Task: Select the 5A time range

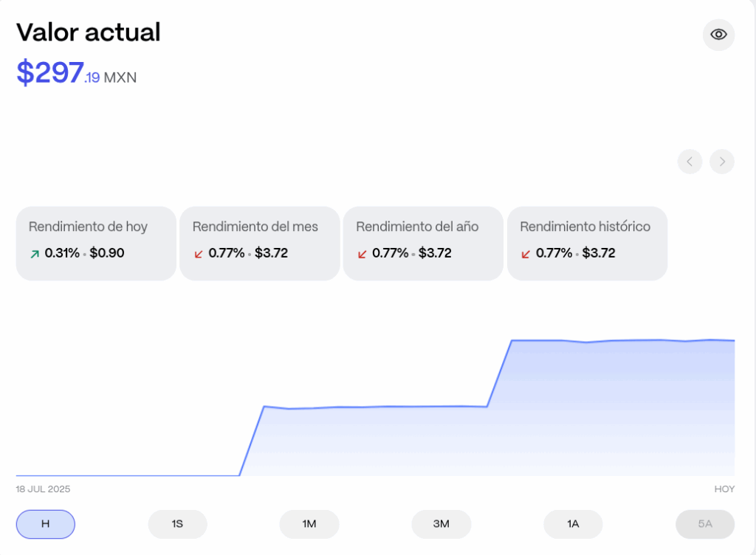Action: 705,524
